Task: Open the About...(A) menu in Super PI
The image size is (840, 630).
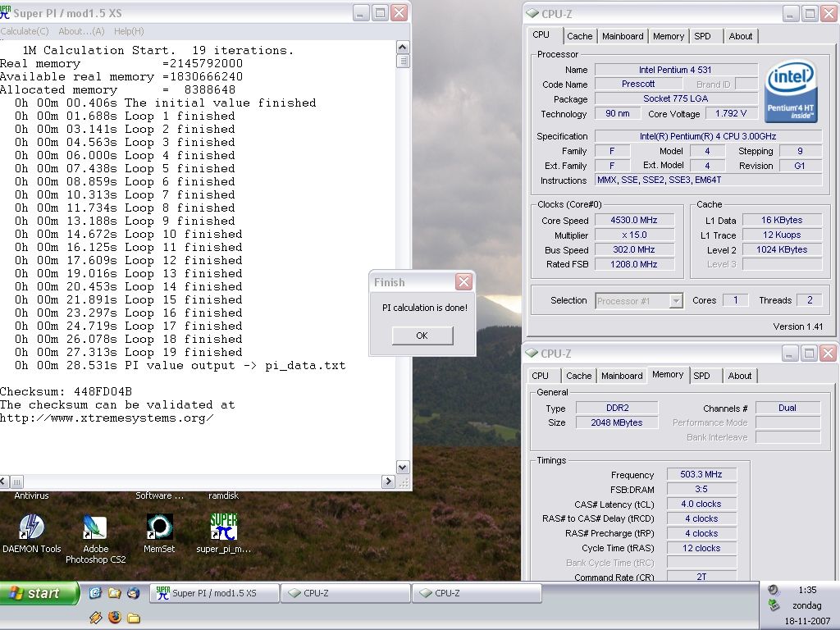Action: [x=81, y=31]
